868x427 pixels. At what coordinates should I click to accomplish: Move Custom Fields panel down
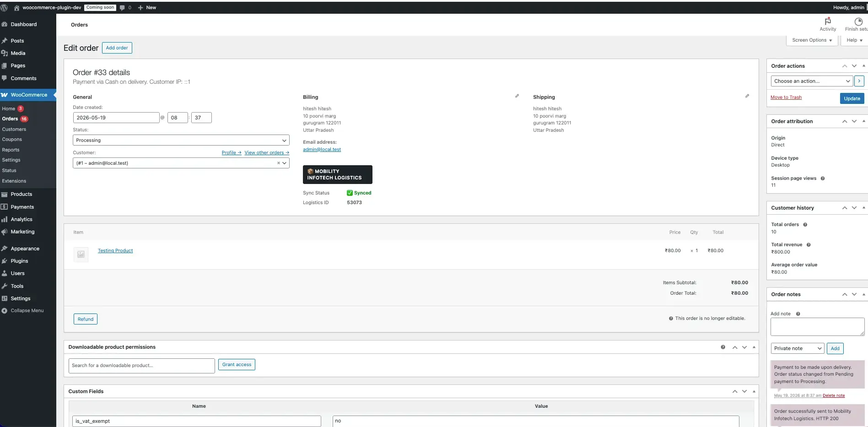[x=744, y=391]
